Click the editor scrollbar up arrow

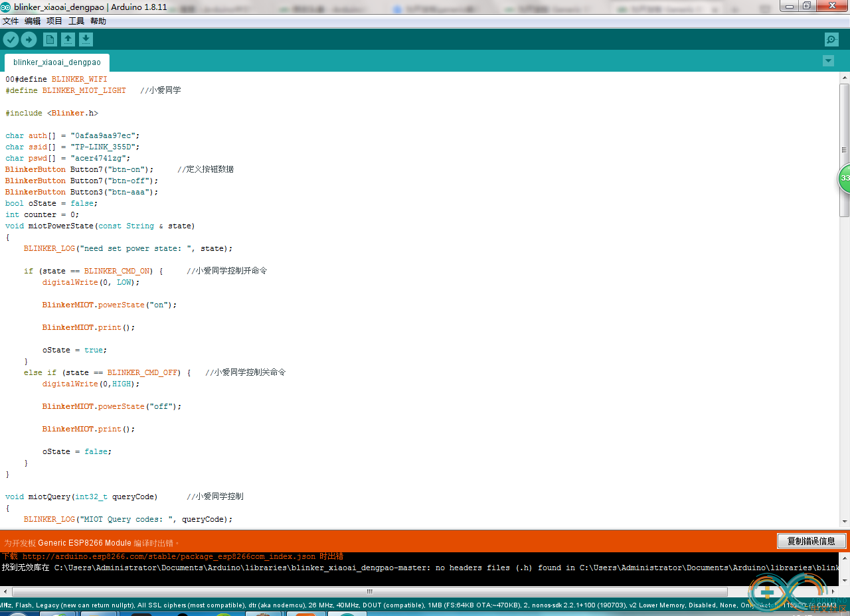tap(845, 77)
